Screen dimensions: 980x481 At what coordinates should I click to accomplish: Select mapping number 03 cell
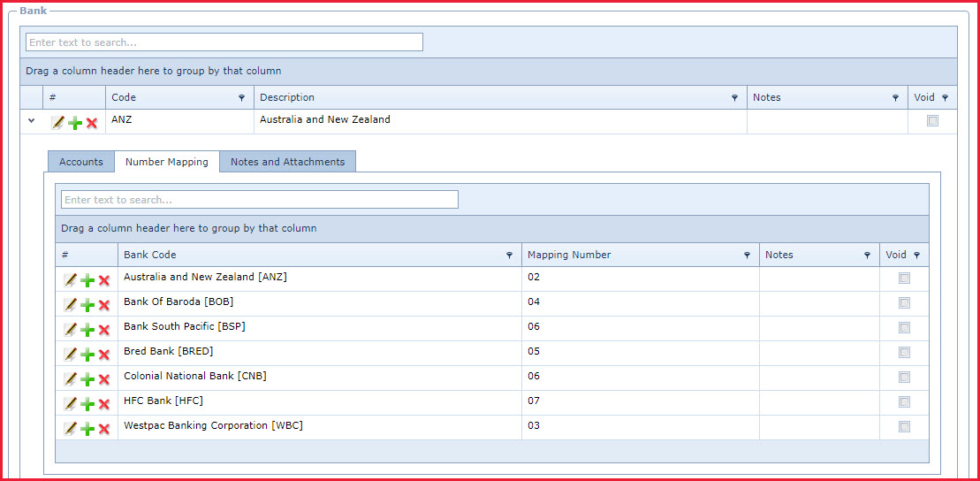(641, 427)
